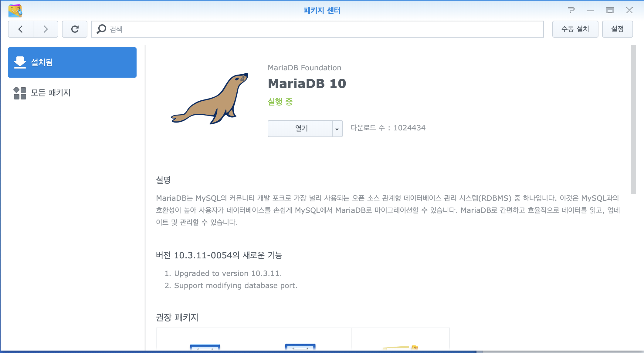Go back with the left arrow button
Image resolution: width=644 pixels, height=353 pixels.
pyautogui.click(x=21, y=29)
